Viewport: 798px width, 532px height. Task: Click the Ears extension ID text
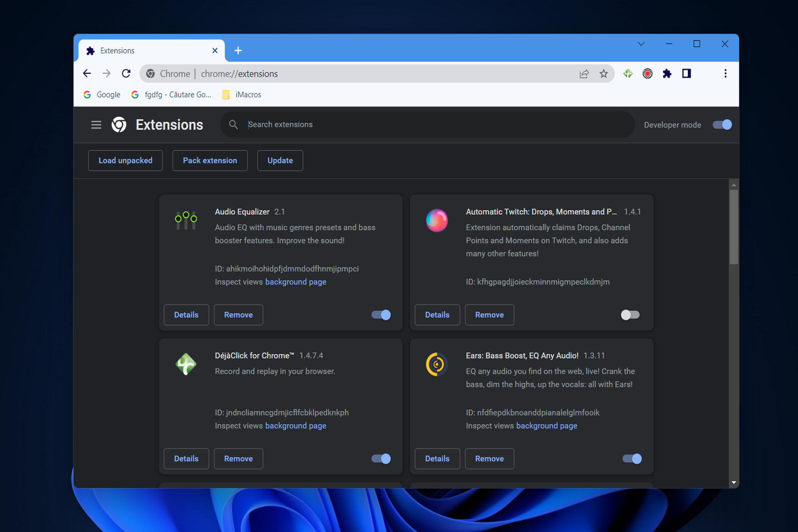(533, 413)
